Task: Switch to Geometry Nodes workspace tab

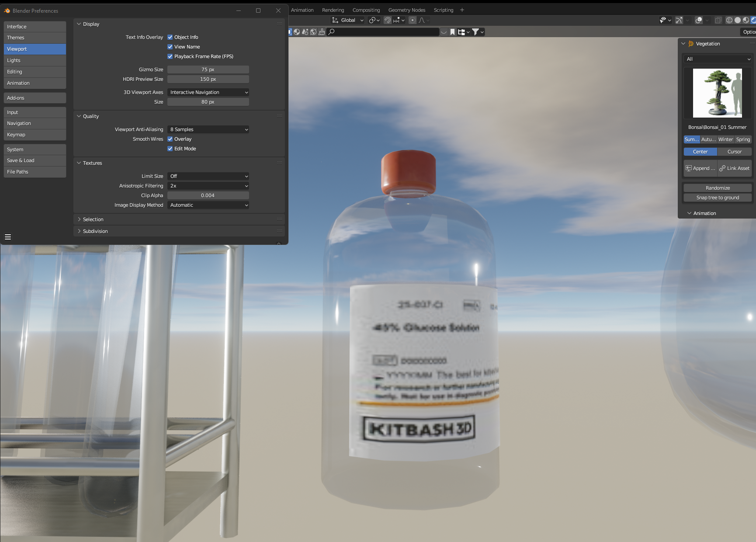Action: coord(407,10)
